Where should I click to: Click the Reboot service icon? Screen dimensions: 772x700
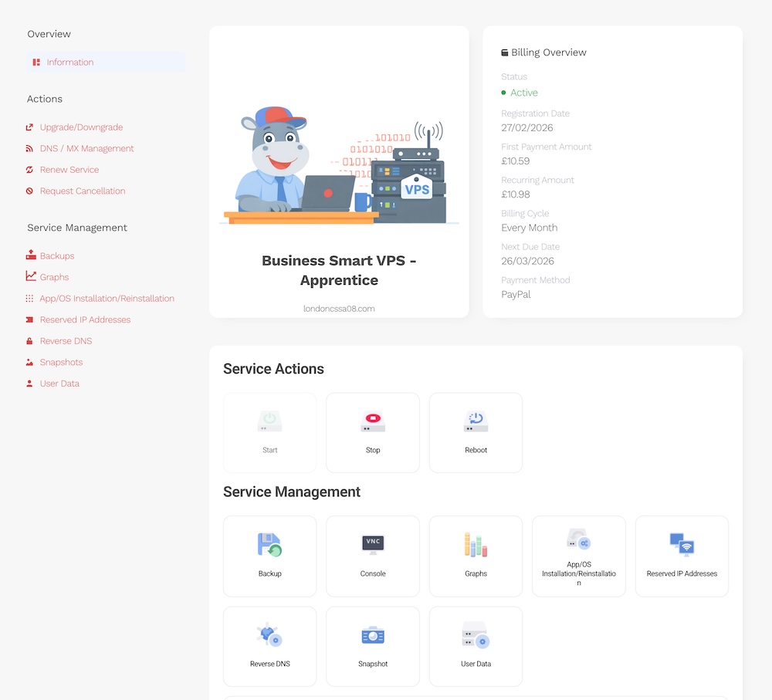tap(476, 422)
